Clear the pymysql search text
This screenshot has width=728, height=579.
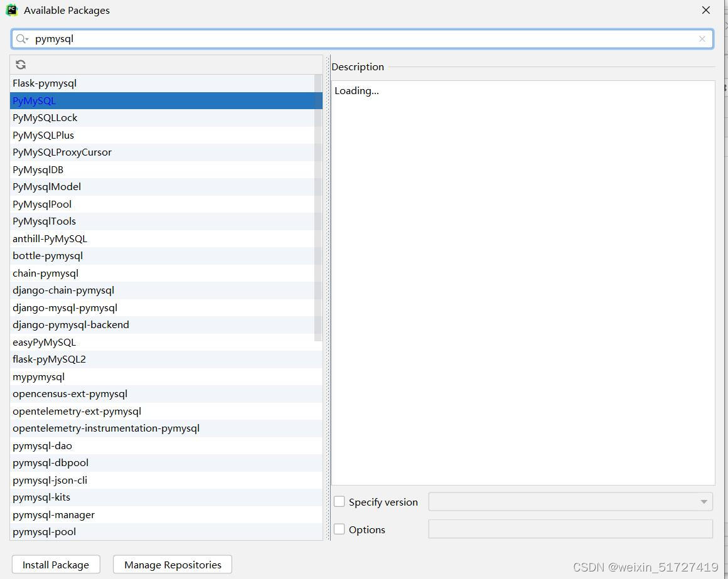pyautogui.click(x=702, y=39)
